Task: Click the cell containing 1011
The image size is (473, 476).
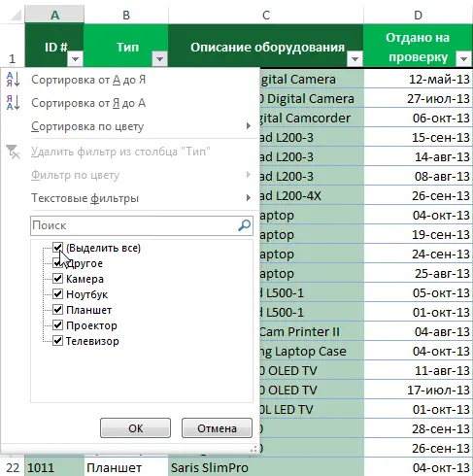Action: (x=54, y=467)
